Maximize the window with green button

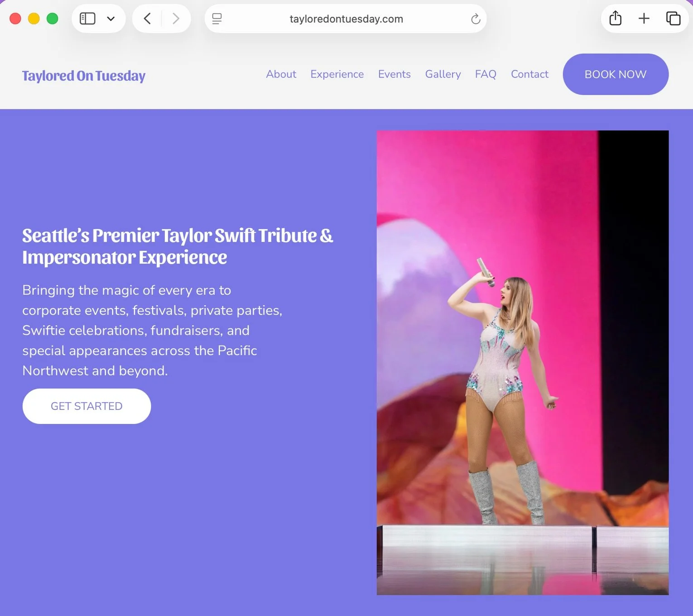[x=53, y=19]
